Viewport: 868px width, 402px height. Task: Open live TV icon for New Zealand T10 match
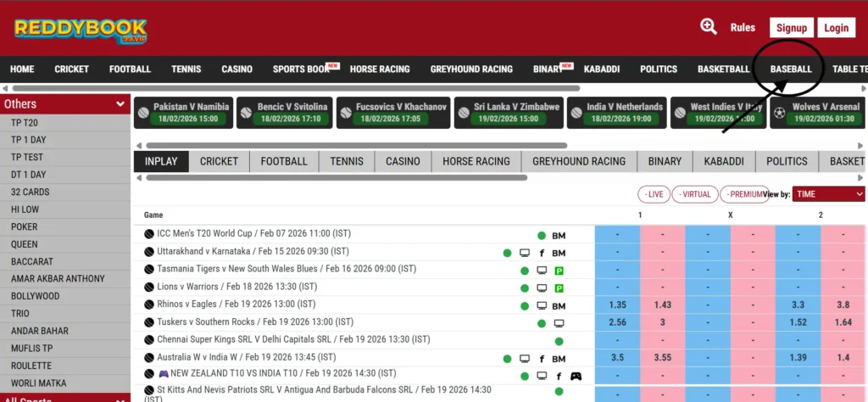542,376
